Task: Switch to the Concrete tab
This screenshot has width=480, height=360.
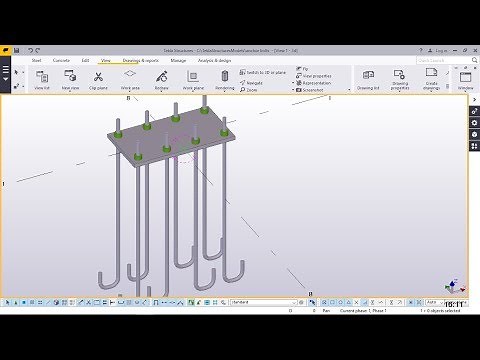Action: coord(61,60)
